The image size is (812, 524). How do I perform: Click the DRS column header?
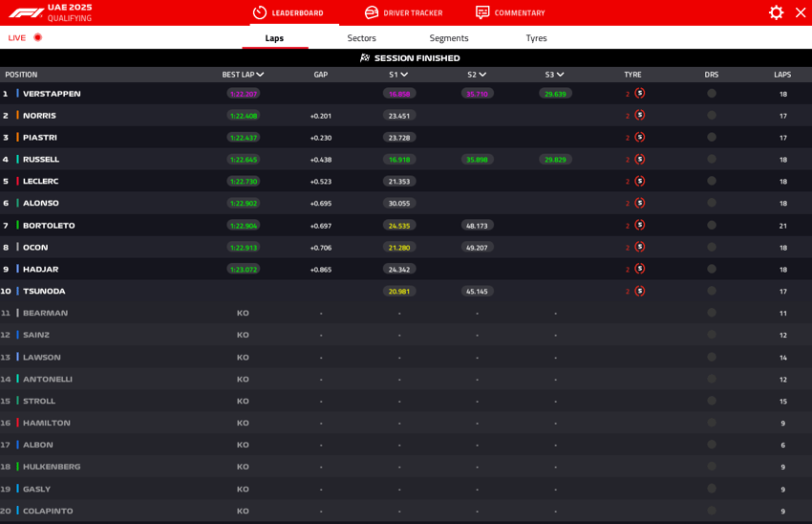tap(712, 75)
